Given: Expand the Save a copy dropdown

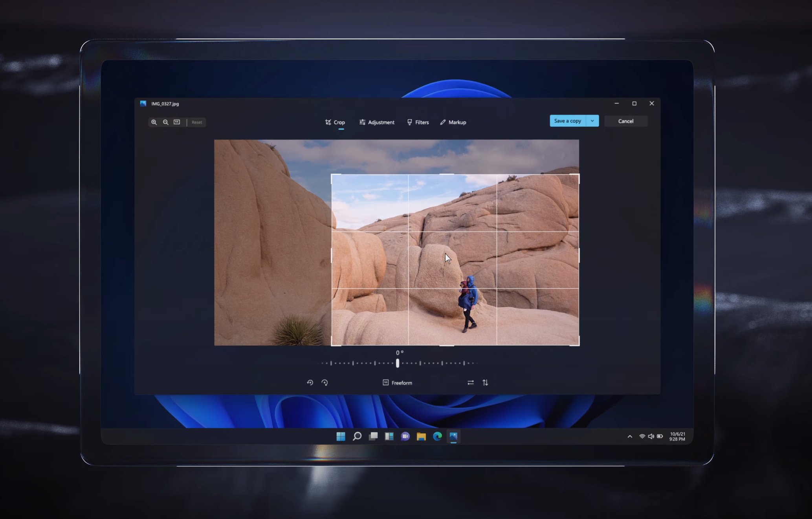Looking at the screenshot, I should [591, 121].
